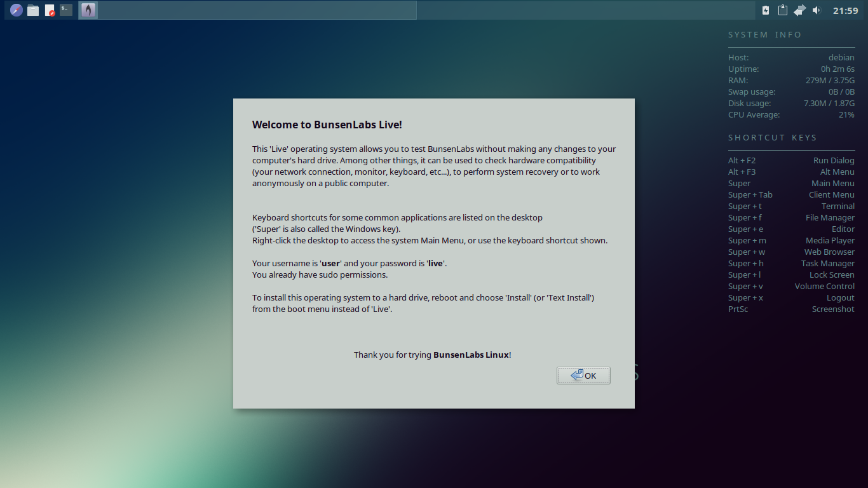
Task: Click the "SYSTEM INFO" desktop heading
Action: [x=765, y=35]
